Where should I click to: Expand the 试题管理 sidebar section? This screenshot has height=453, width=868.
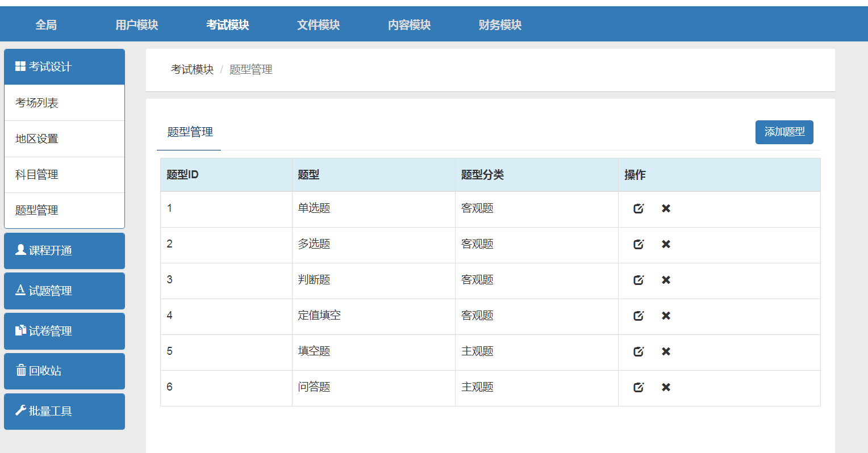[64, 291]
